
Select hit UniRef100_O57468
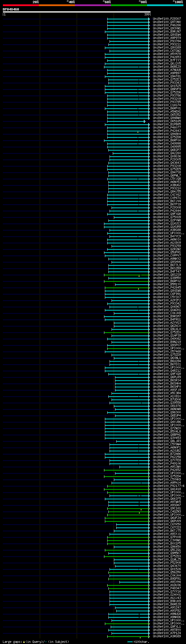tap(167, 351)
